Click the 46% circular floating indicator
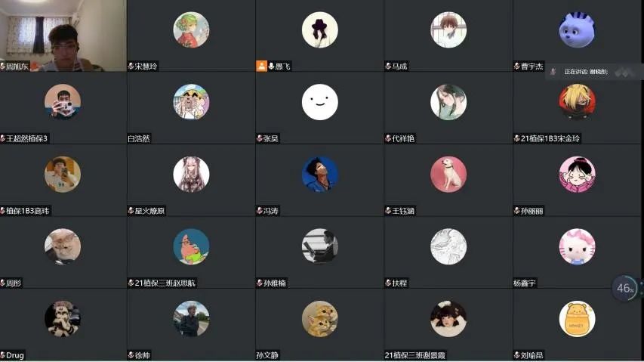The height and width of the screenshot is (362, 644). point(625,289)
